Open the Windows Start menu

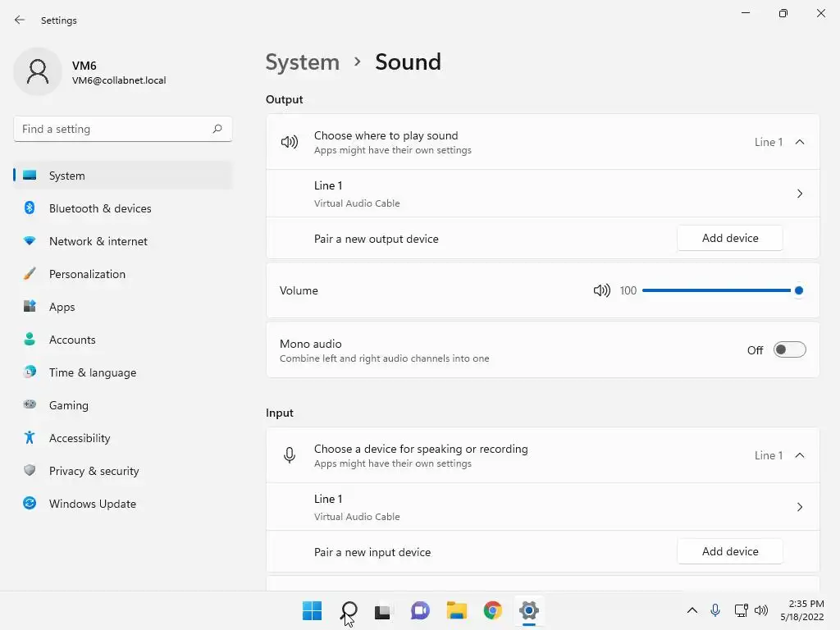(312, 610)
